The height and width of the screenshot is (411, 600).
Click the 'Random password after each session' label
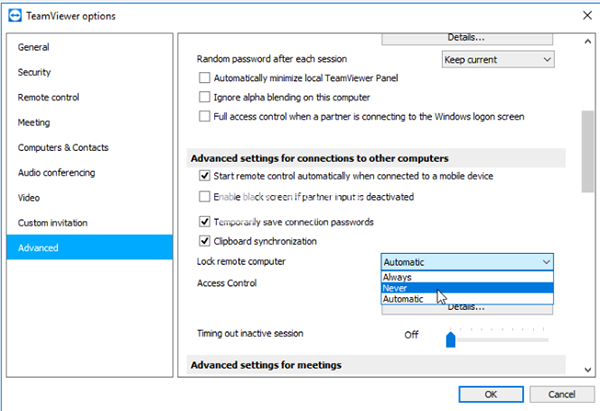pos(272,59)
